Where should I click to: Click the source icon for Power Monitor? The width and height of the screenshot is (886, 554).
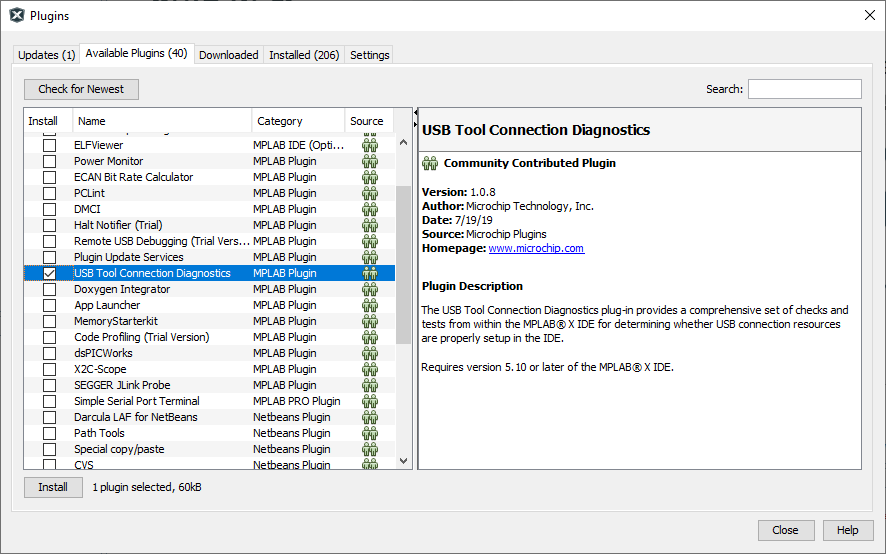click(x=370, y=161)
